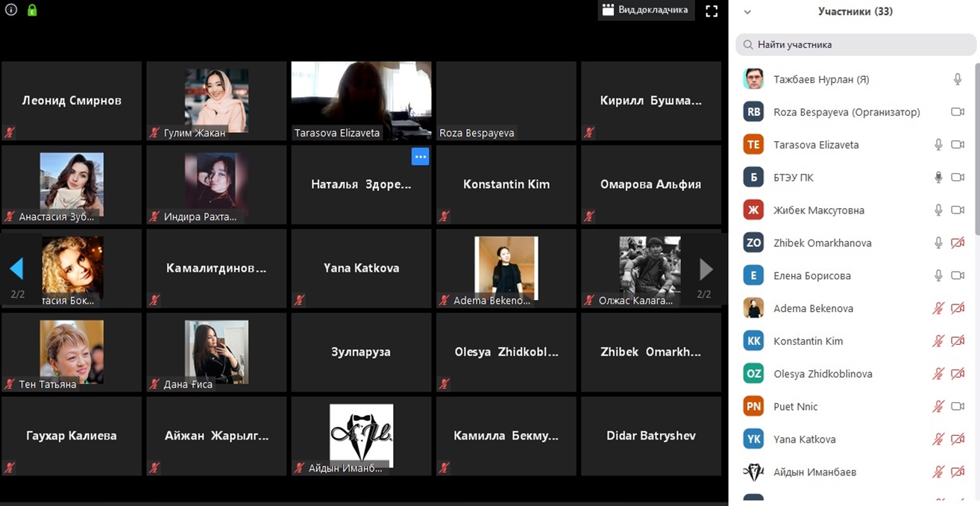Toggle Adema Bekenova's muted microphone
This screenshot has height=506, width=980.
coord(939,308)
